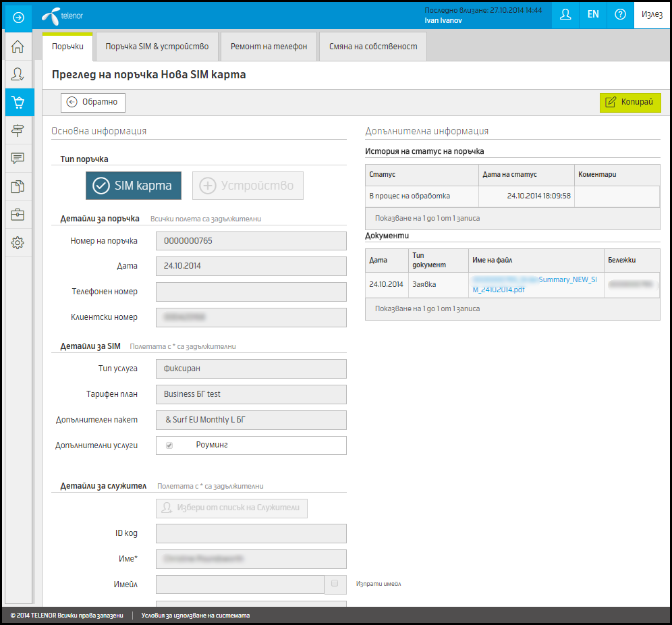Click the ID код field

tap(251, 534)
